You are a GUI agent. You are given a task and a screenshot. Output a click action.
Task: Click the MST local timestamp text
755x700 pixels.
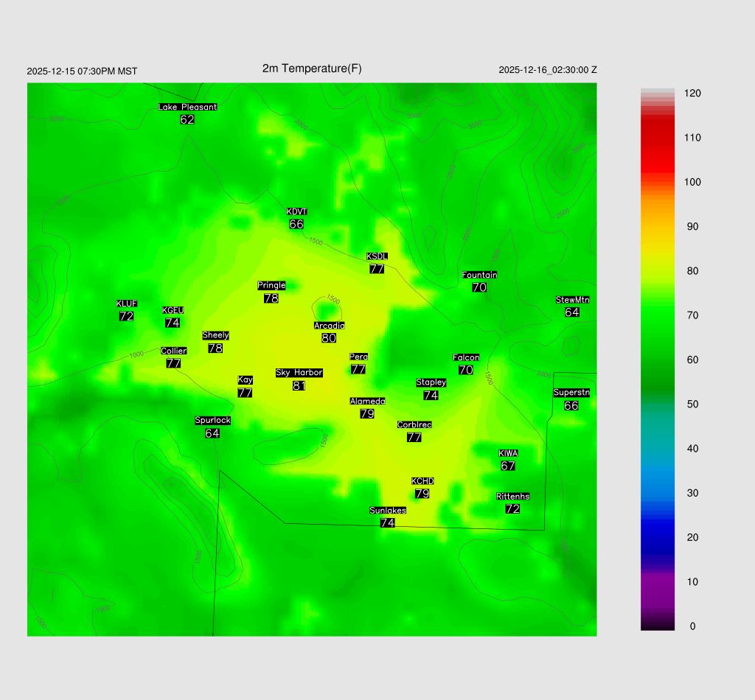(82, 71)
